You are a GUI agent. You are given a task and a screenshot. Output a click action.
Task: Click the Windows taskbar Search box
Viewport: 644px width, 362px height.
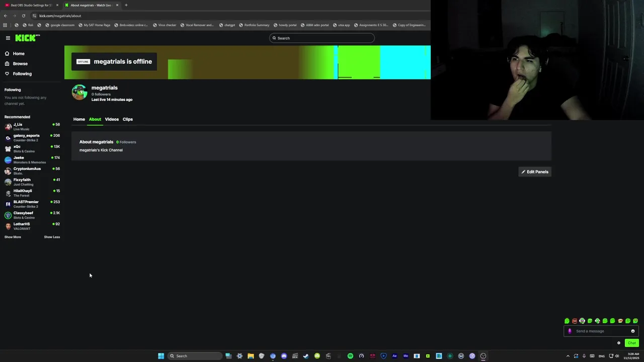tap(195, 356)
